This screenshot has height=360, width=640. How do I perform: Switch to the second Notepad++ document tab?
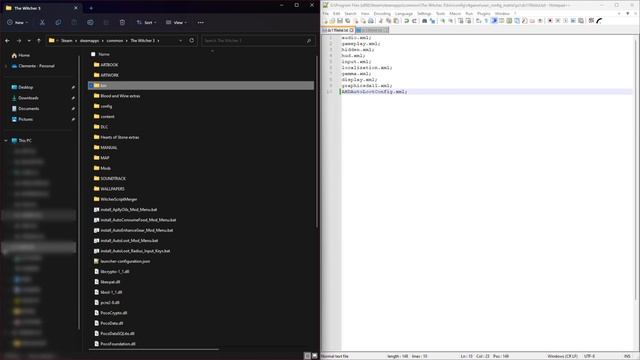[372, 30]
